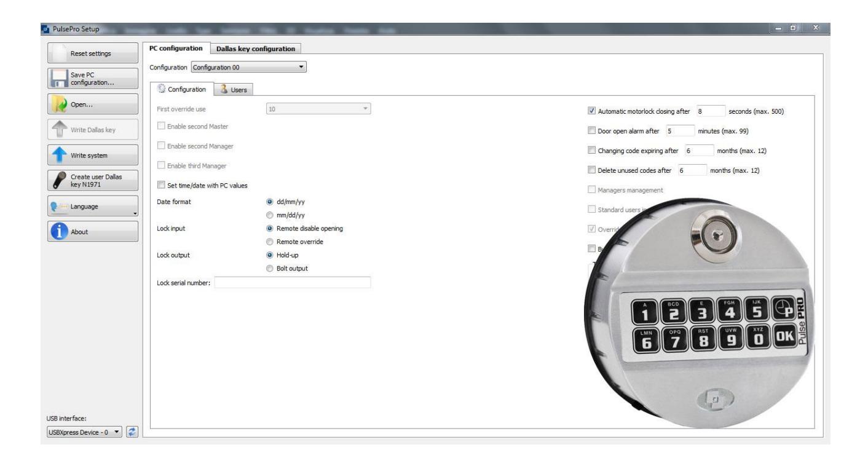Screen dimensions: 868x466
Task: Enable the Door open alarm checkbox
Action: [x=593, y=131]
